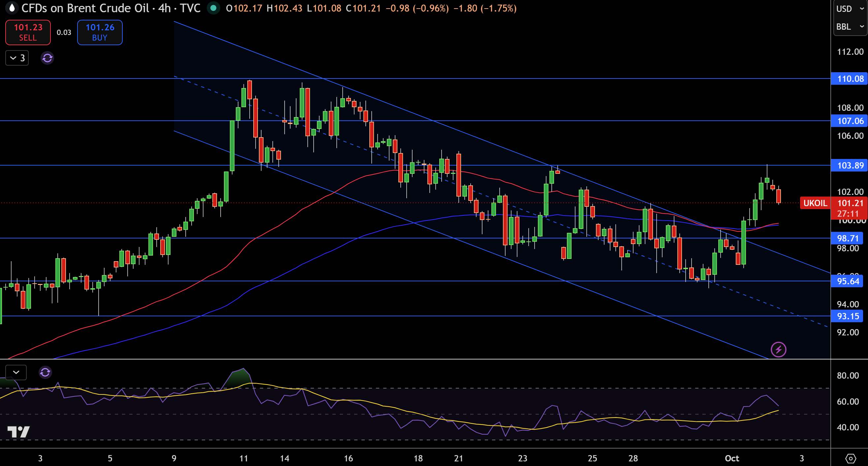Viewport: 868px width, 466px height.
Task: Expand the indicators legend showing 3
Action: (17, 58)
